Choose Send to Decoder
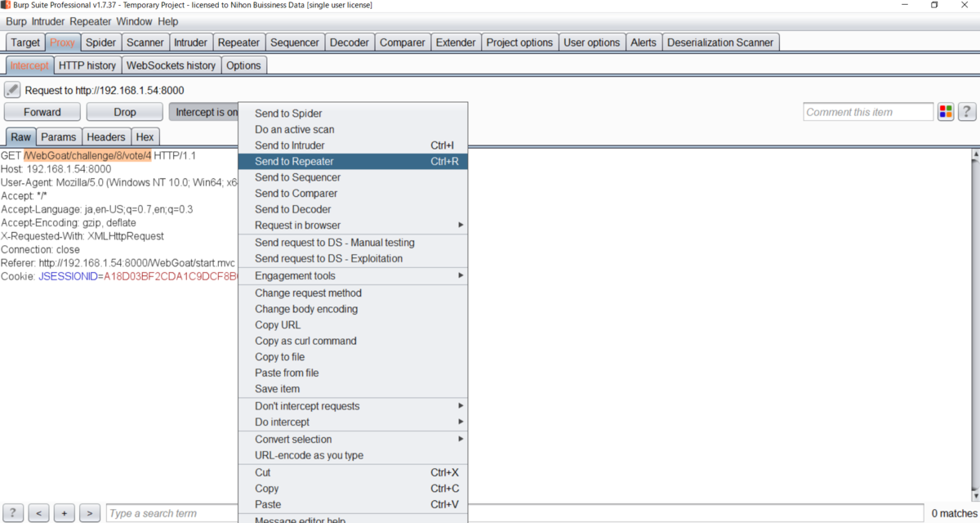The width and height of the screenshot is (980, 523). point(353,209)
